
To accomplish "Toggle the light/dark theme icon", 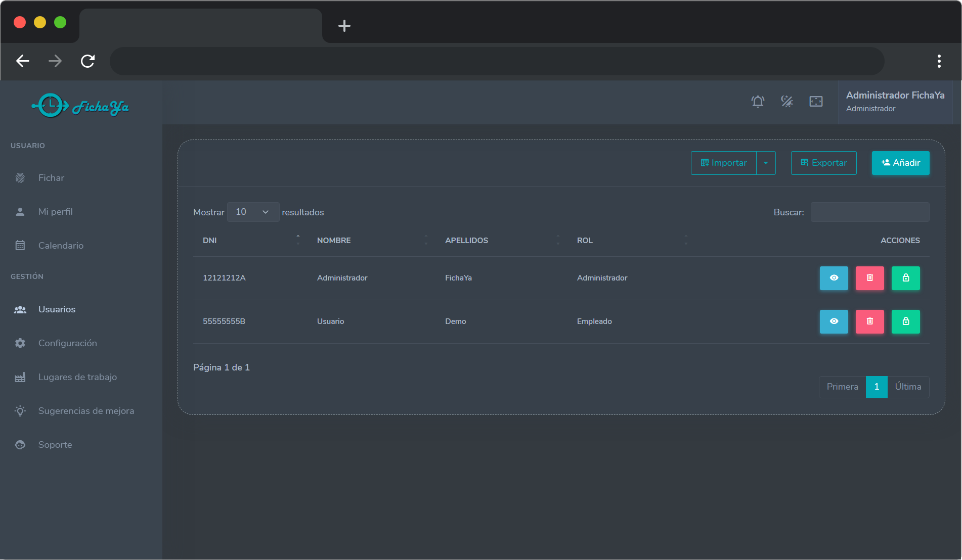I will [x=786, y=102].
